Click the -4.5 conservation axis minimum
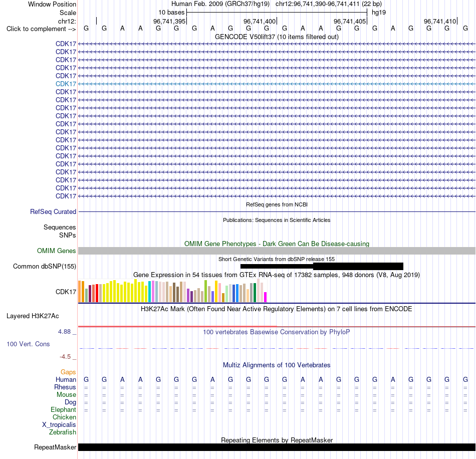 point(65,356)
